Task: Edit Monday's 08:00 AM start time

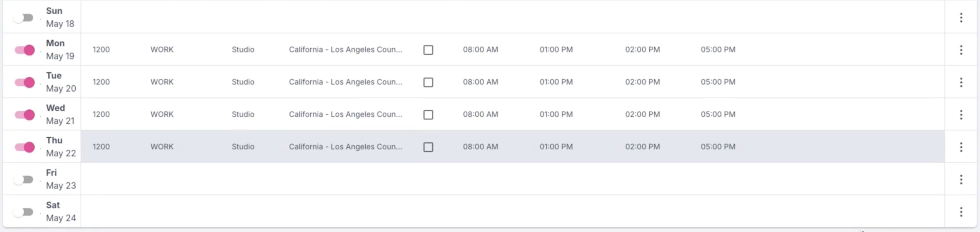Action: [480, 50]
